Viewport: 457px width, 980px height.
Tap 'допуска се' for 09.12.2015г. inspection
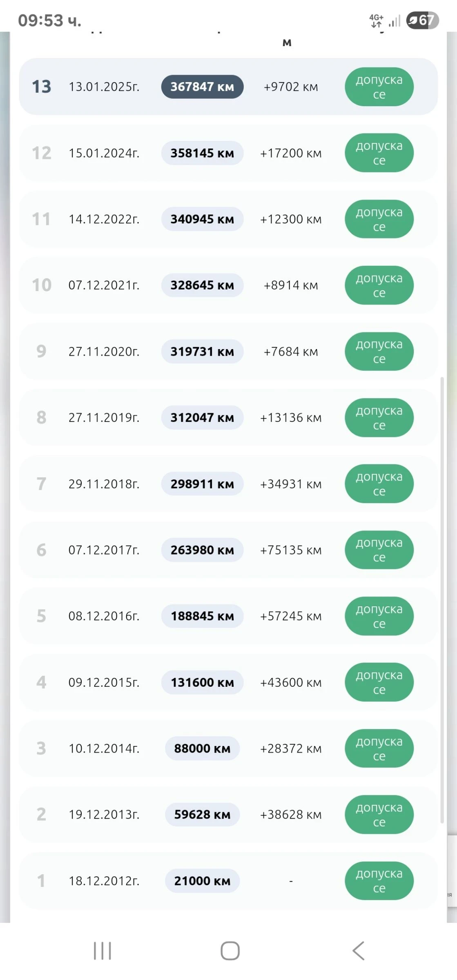pos(379,682)
